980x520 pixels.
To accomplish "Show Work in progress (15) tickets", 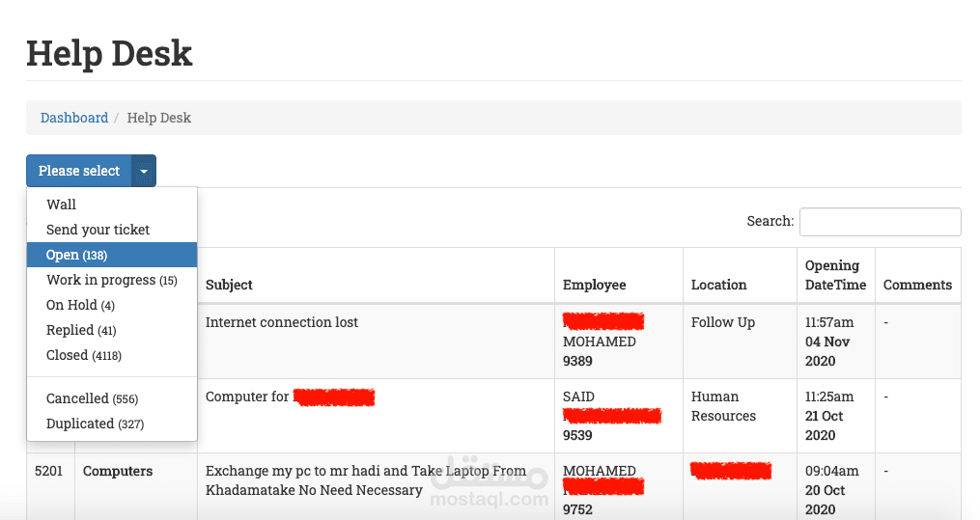I will point(112,280).
